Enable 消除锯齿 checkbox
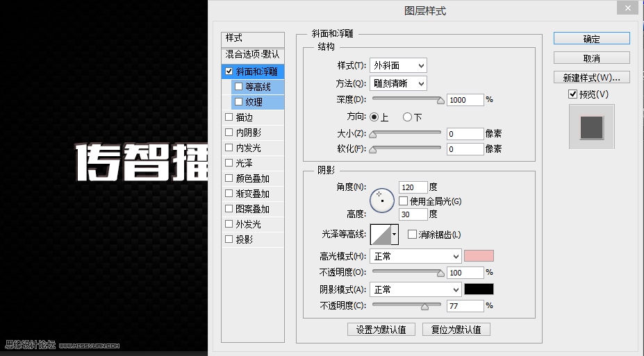 (x=412, y=234)
